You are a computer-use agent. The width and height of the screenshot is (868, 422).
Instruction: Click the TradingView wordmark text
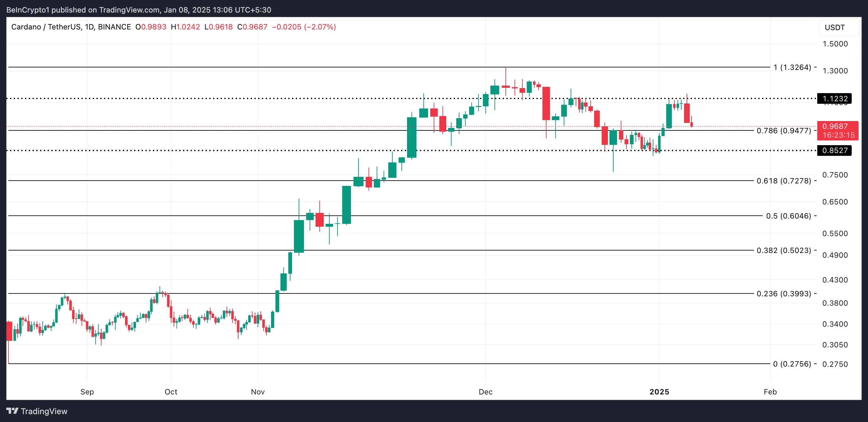click(44, 411)
